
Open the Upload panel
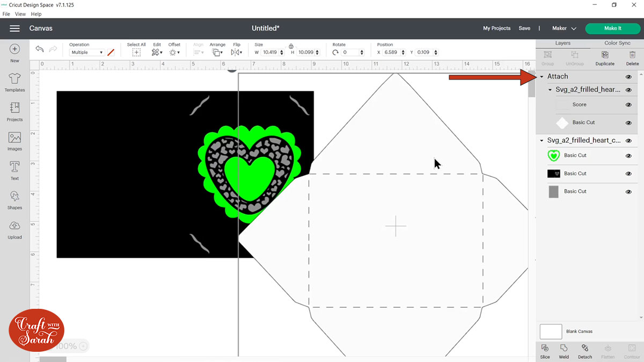coord(14,230)
